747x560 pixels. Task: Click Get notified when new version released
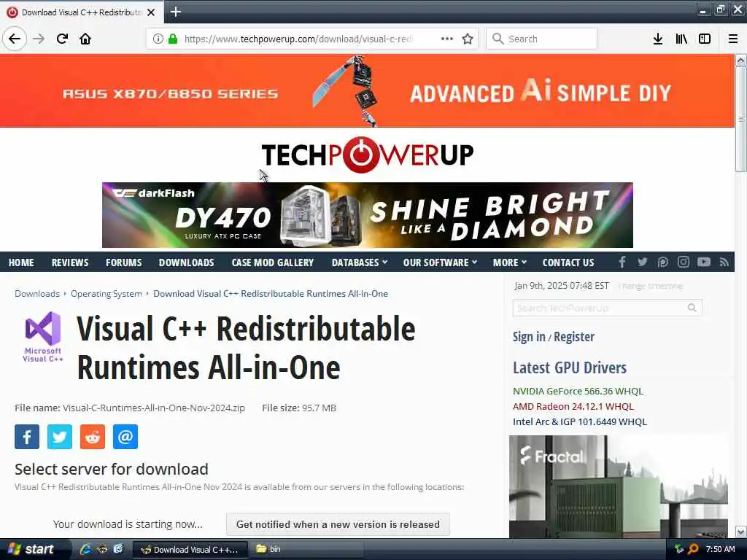(x=338, y=524)
